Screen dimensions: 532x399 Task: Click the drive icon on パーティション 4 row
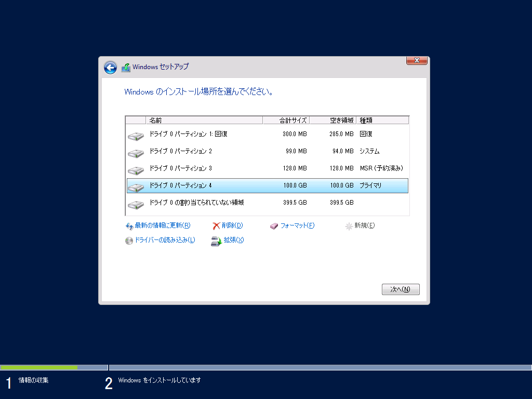(135, 185)
